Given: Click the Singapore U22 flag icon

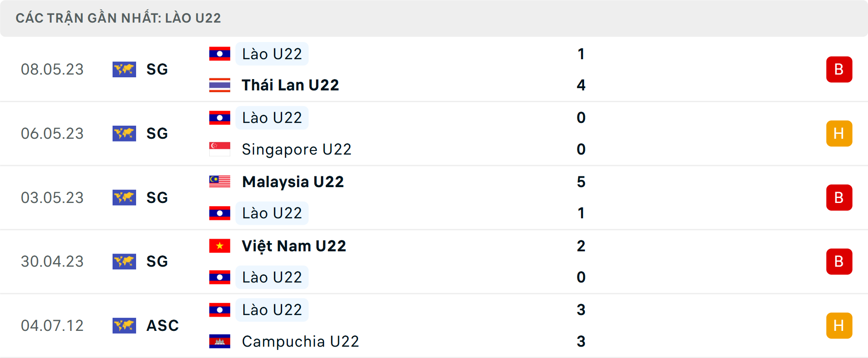Looking at the screenshot, I should click(x=220, y=149).
